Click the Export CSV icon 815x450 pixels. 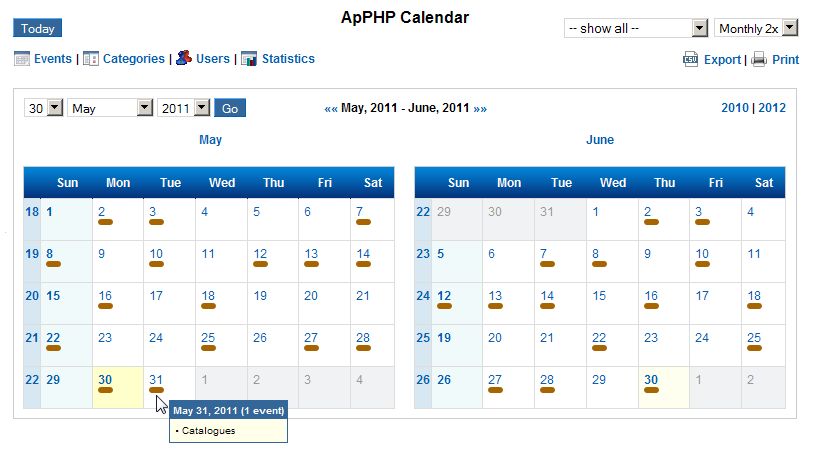(691, 60)
